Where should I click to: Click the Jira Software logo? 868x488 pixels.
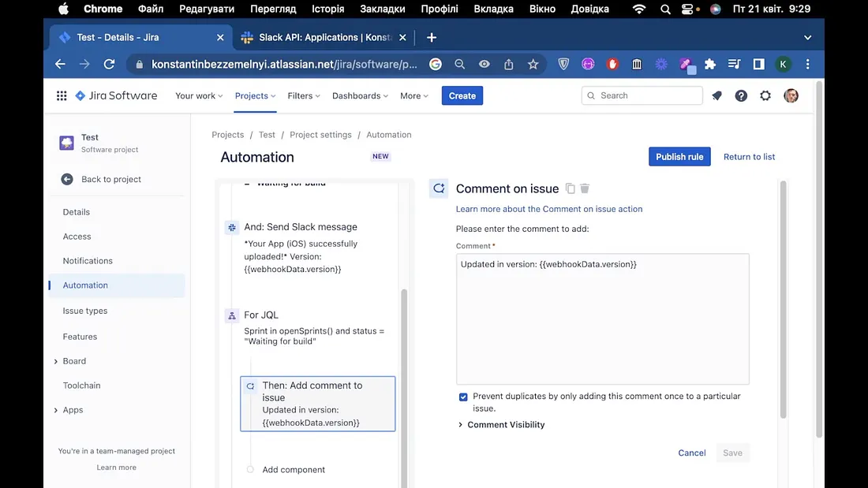tap(116, 95)
